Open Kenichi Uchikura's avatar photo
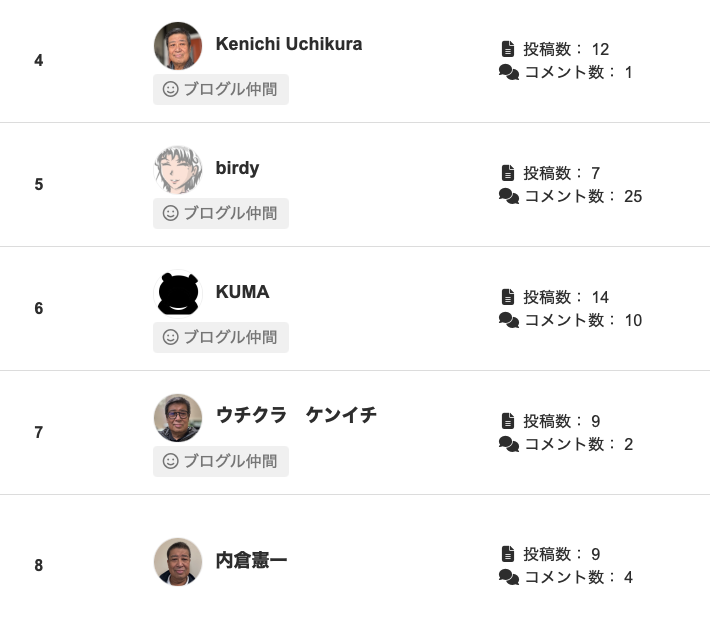This screenshot has height=634, width=710. pyautogui.click(x=178, y=46)
